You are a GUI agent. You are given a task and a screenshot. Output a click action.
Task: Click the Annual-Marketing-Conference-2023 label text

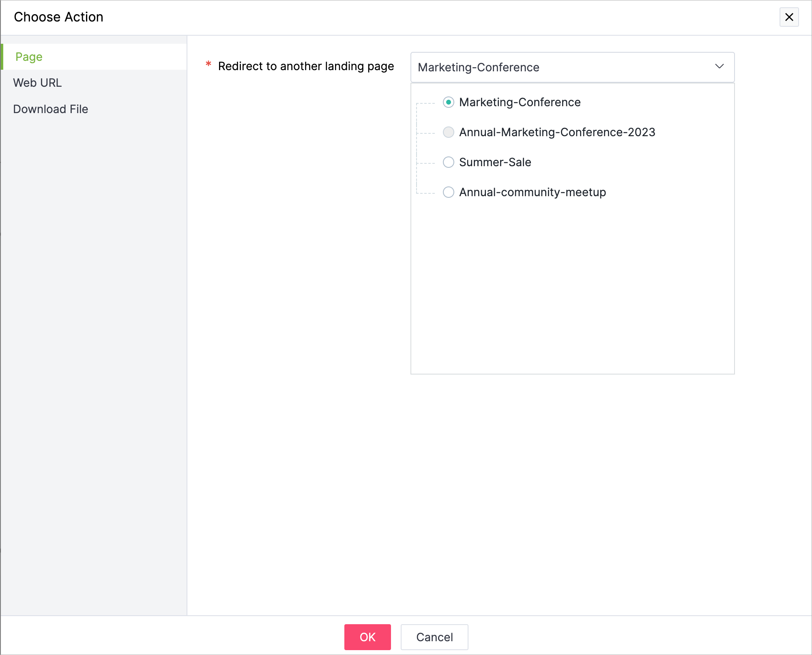coord(557,132)
